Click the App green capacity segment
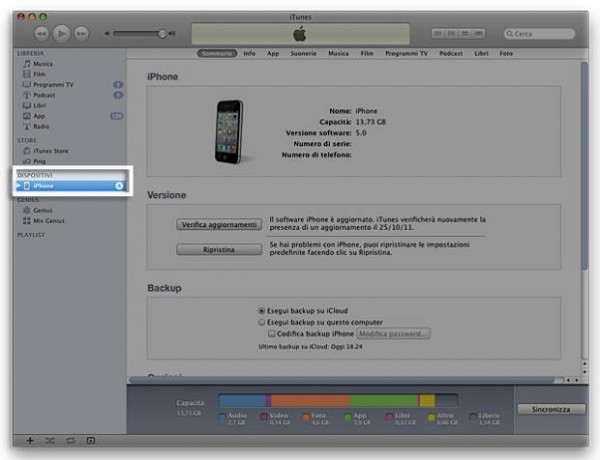This screenshot has height=460, width=600. 384,401
